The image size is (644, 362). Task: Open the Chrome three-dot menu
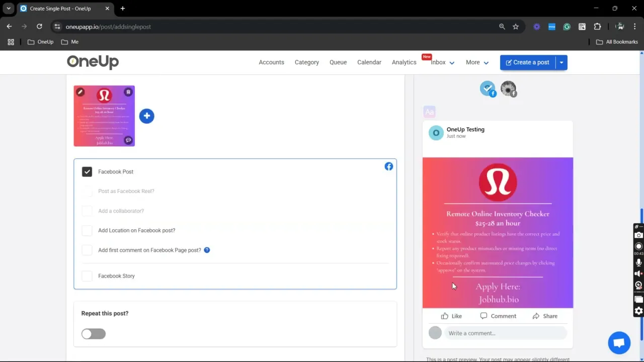(635, 27)
